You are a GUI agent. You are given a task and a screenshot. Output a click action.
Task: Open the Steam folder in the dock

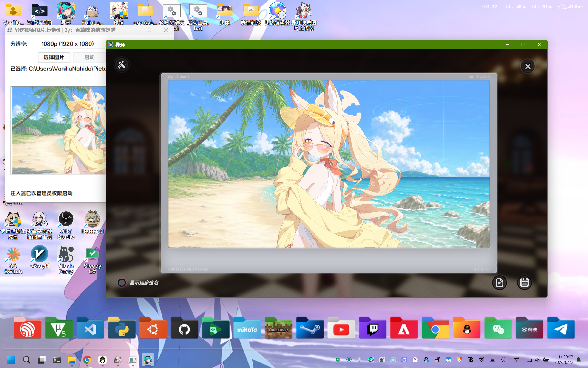click(x=310, y=328)
